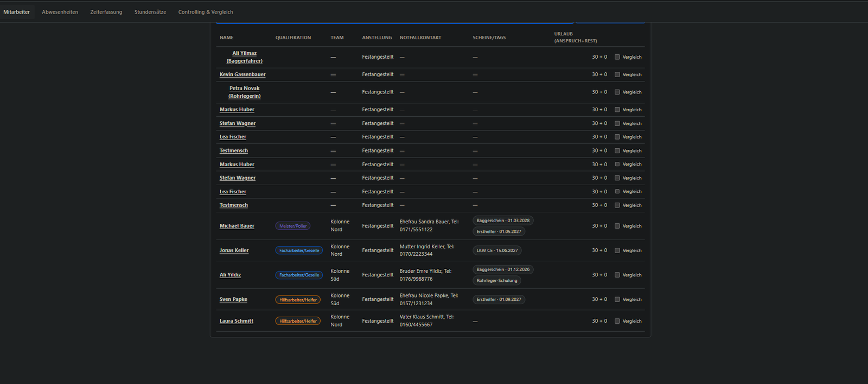Select the Rohrleger-Schulung tag
The image size is (868, 384).
tap(497, 281)
